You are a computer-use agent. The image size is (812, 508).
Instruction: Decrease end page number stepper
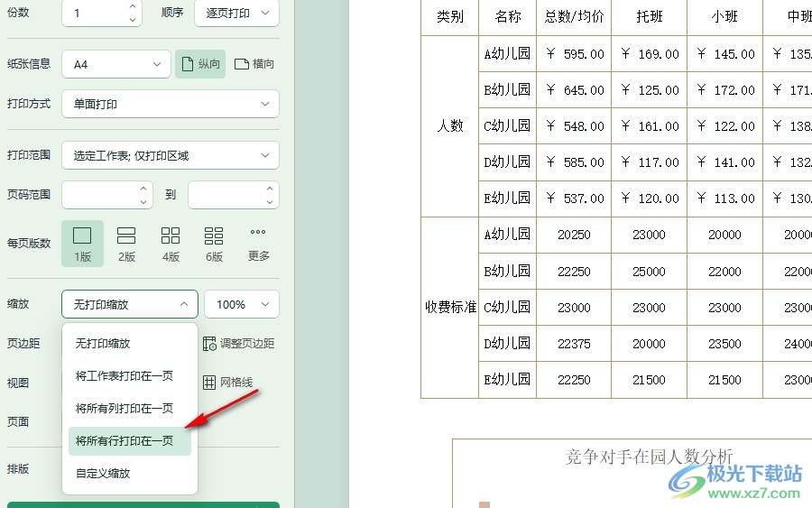[270, 201]
